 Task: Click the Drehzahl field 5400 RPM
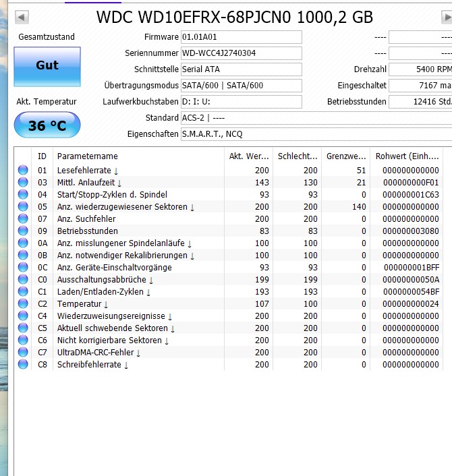coord(420,69)
